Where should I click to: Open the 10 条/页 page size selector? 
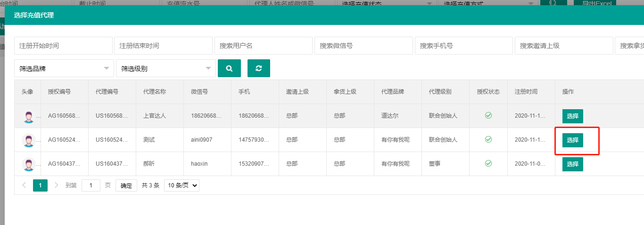182,185
